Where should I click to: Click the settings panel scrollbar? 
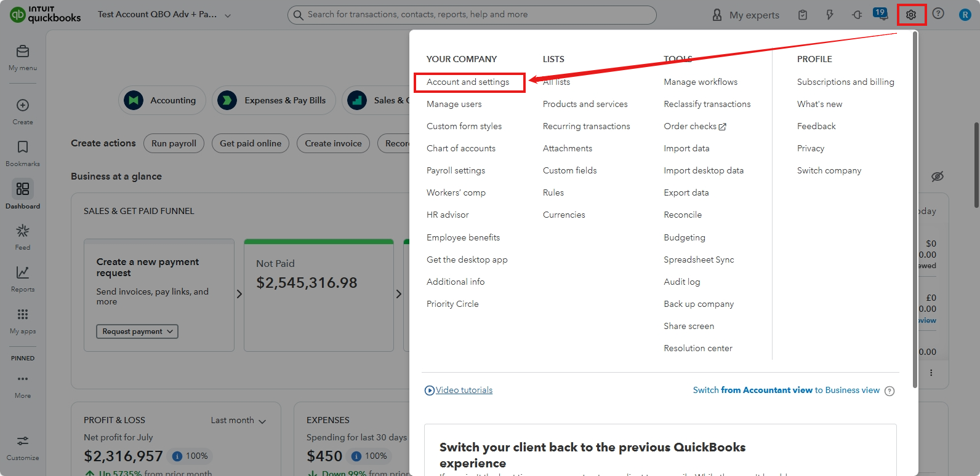coord(915,209)
